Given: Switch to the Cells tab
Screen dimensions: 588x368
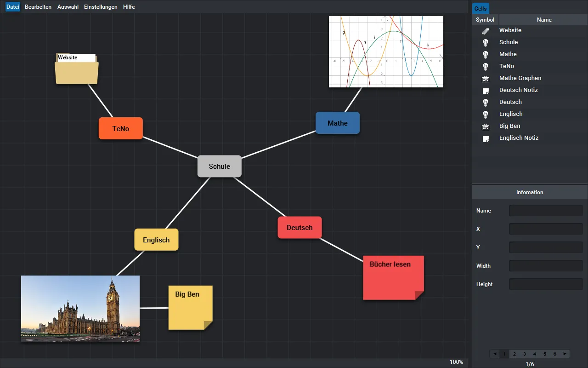Looking at the screenshot, I should coord(481,8).
